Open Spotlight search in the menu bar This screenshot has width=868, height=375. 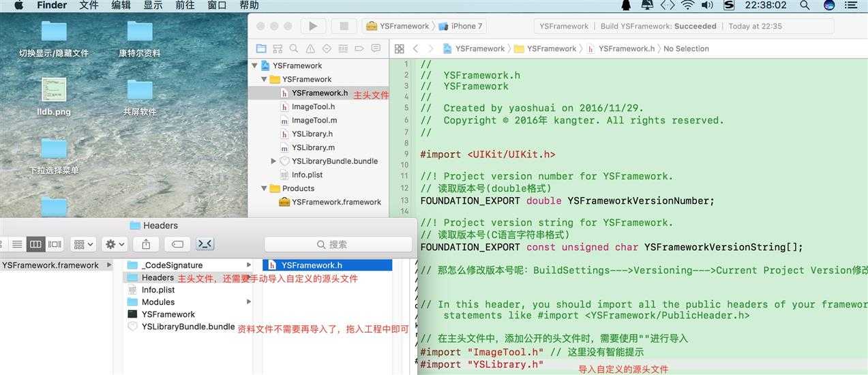pos(805,5)
